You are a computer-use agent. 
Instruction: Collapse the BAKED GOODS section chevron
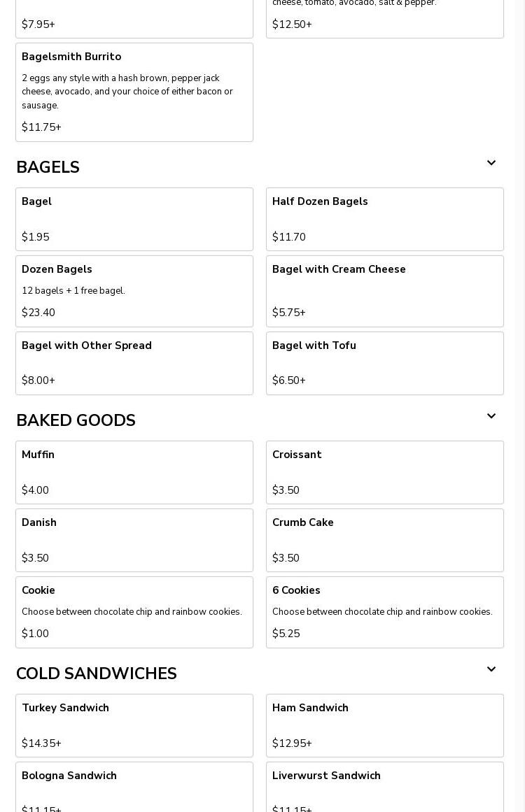click(491, 416)
